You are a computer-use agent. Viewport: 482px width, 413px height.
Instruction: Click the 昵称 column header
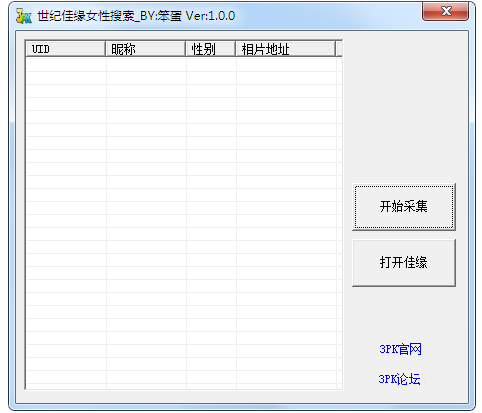click(x=146, y=49)
